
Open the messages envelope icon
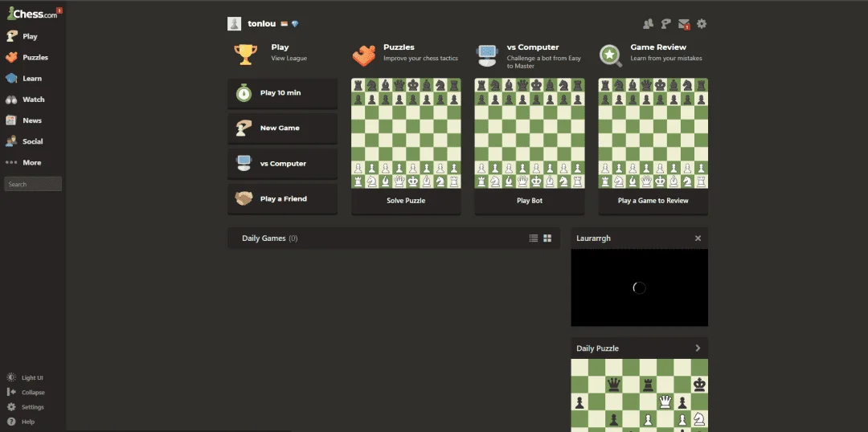[684, 24]
